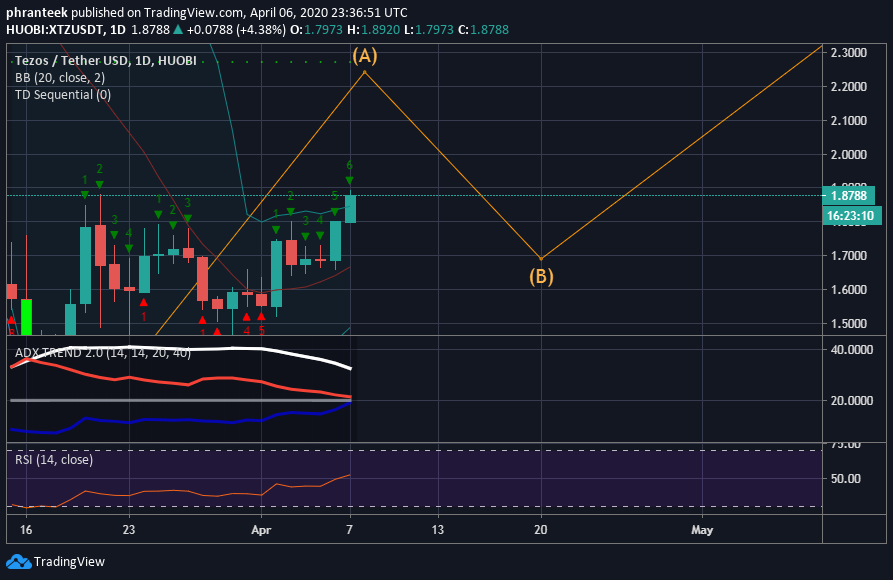Click the low value L:1.7973
Screen dimensions: 893x580
[x=428, y=30]
